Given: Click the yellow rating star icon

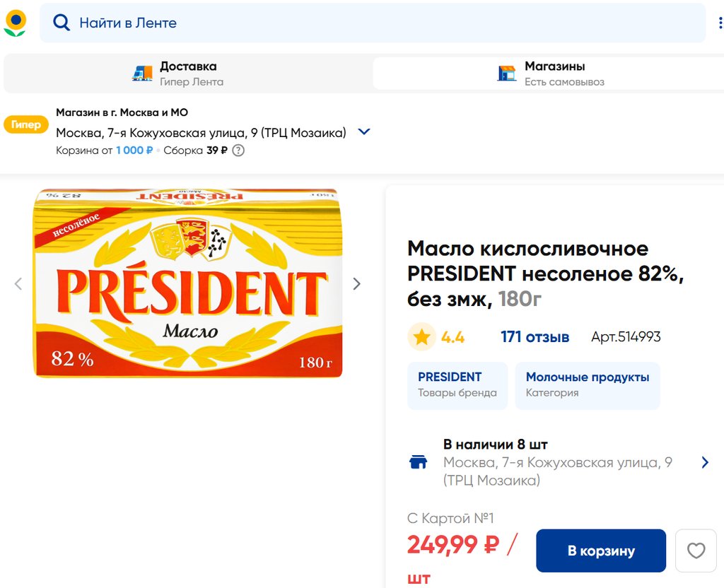Looking at the screenshot, I should click(x=422, y=337).
